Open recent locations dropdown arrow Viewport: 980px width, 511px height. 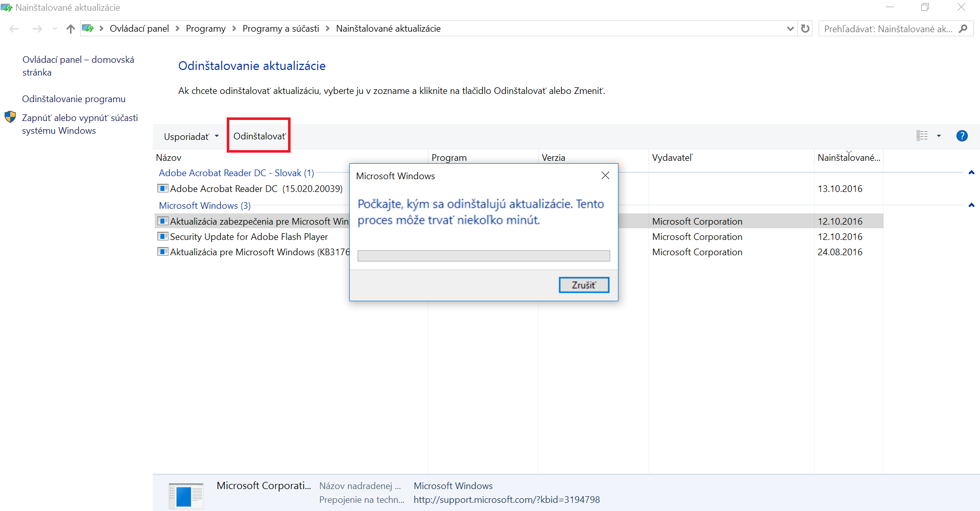55,29
